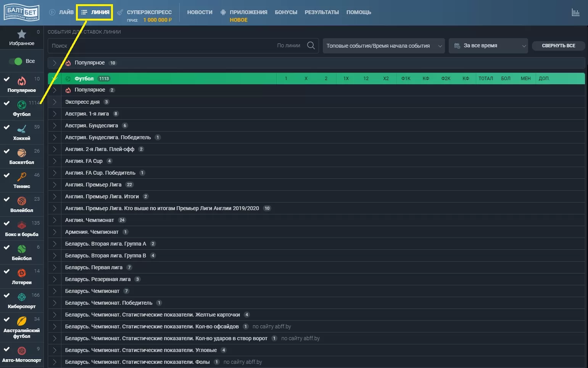Select the Cybersport icon in sidebar

[x=22, y=297]
